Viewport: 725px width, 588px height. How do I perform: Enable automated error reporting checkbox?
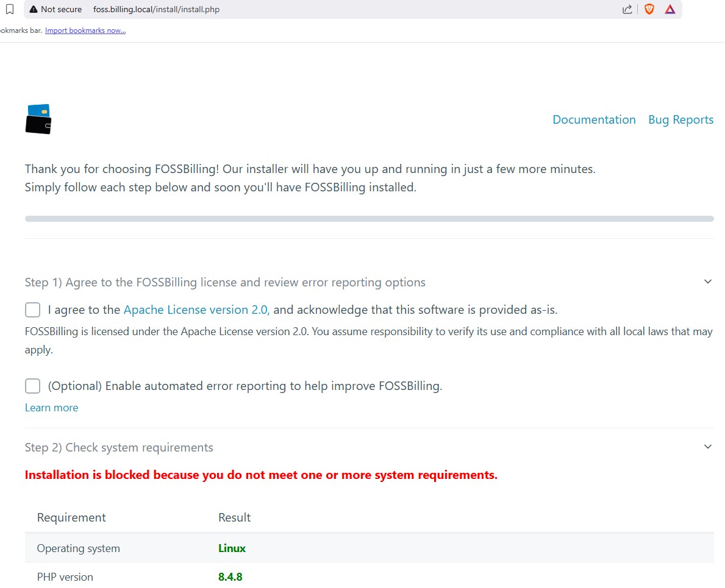pyautogui.click(x=32, y=386)
